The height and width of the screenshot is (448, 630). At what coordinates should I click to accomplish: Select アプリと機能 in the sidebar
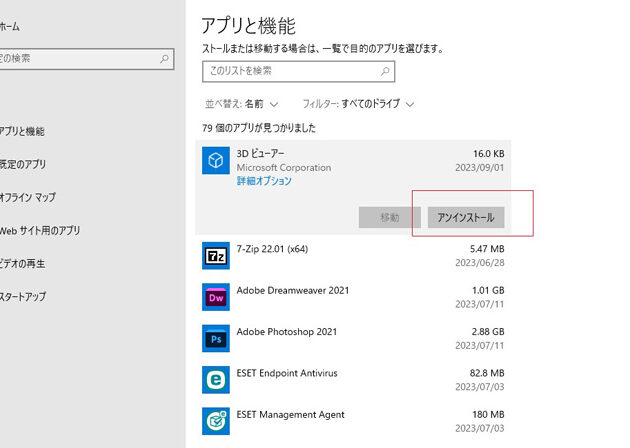click(x=22, y=131)
